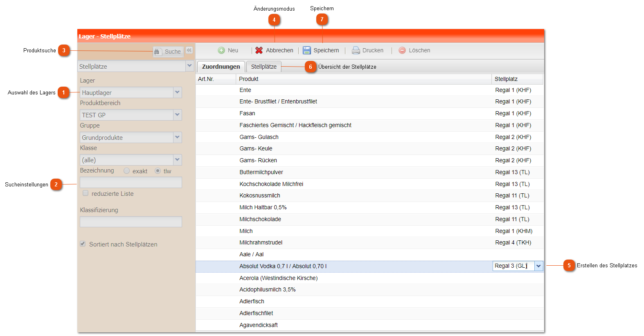This screenshot has width=644, height=336.
Task: Expand the Regal 3 (GL) Stellplatz dropdown arrow
Action: (x=539, y=266)
